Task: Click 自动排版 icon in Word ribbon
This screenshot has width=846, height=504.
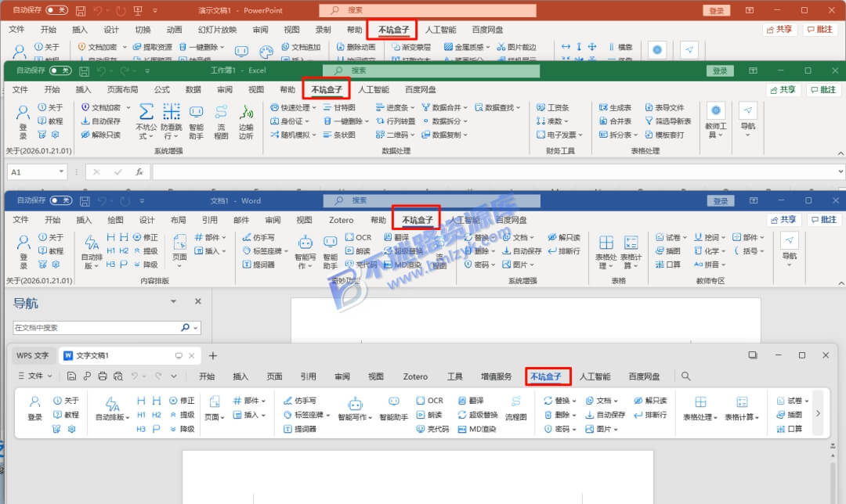Action: point(91,243)
